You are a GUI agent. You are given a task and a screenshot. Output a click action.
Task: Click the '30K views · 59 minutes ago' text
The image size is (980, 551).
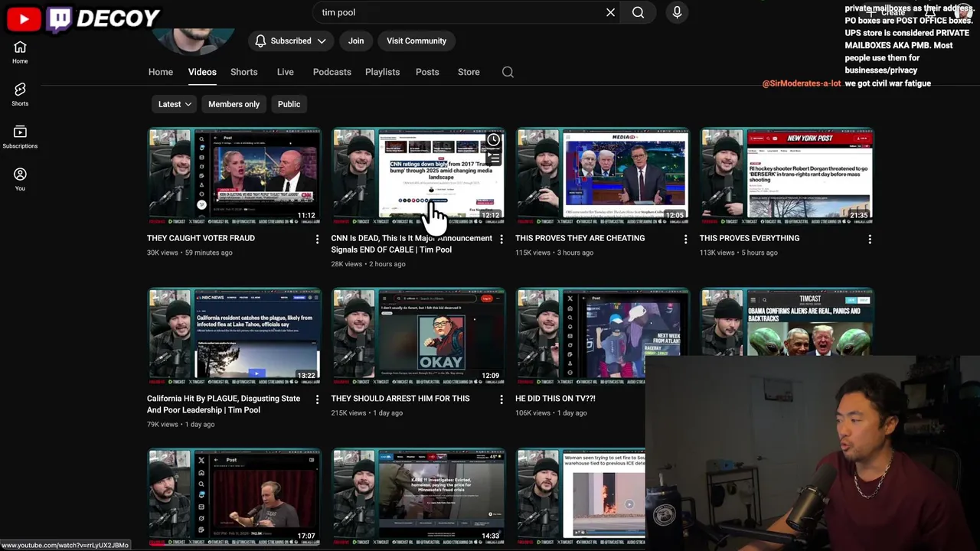click(190, 253)
